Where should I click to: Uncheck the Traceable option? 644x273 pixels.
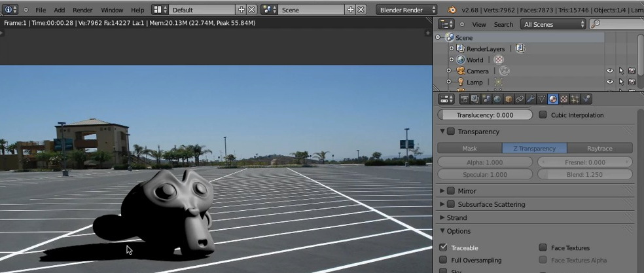point(442,247)
